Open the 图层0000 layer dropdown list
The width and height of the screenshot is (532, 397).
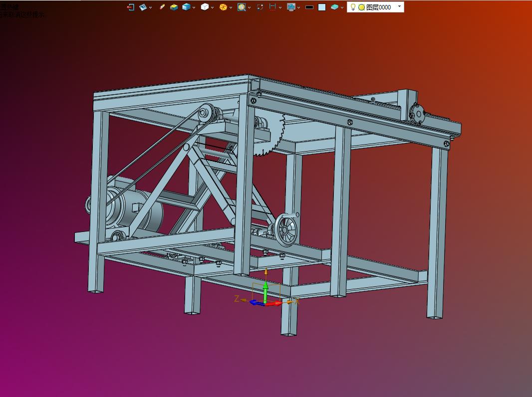[399, 7]
